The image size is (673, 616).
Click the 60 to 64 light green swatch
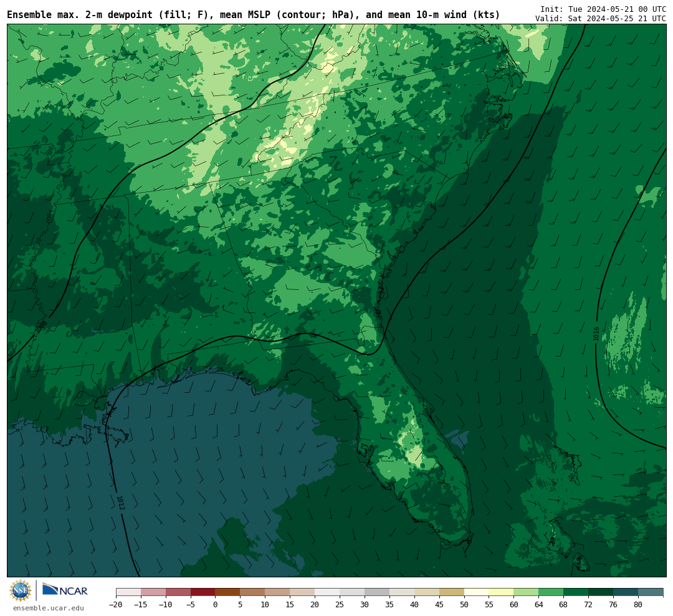[527, 592]
